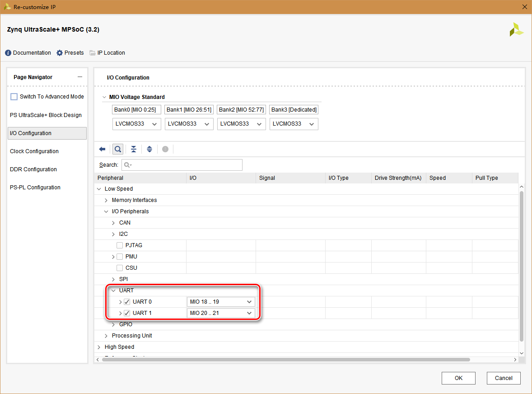Uncheck the UART 1 checkbox
This screenshot has width=532, height=394.
click(127, 313)
